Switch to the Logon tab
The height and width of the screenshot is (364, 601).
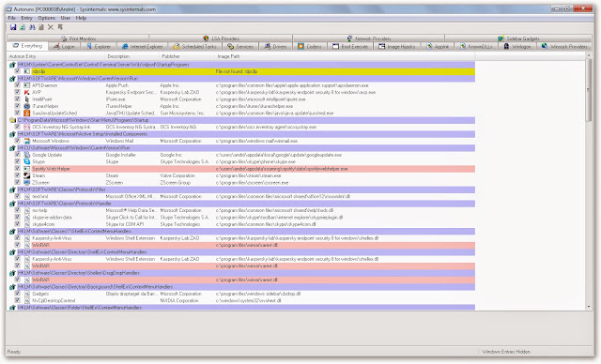point(64,46)
